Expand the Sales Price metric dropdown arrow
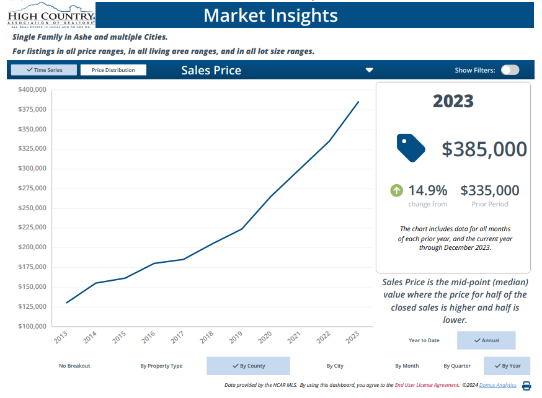Viewport: 542px width, 398px height. [369, 70]
